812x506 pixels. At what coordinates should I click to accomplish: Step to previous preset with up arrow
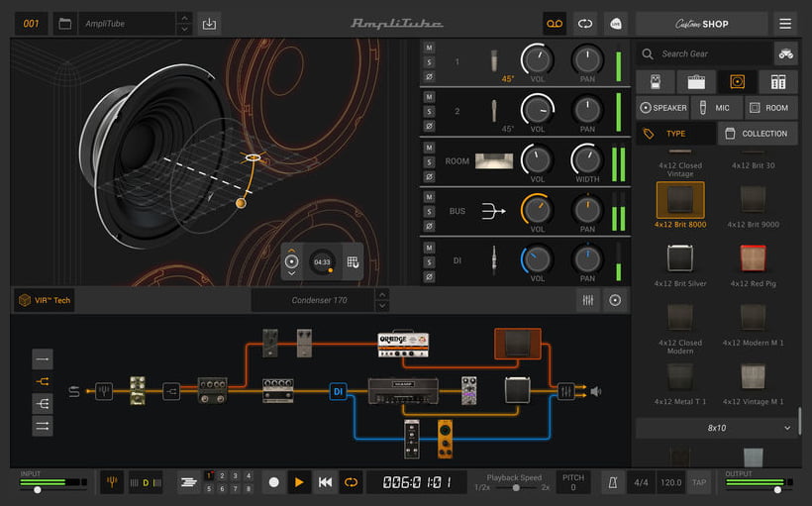point(184,18)
